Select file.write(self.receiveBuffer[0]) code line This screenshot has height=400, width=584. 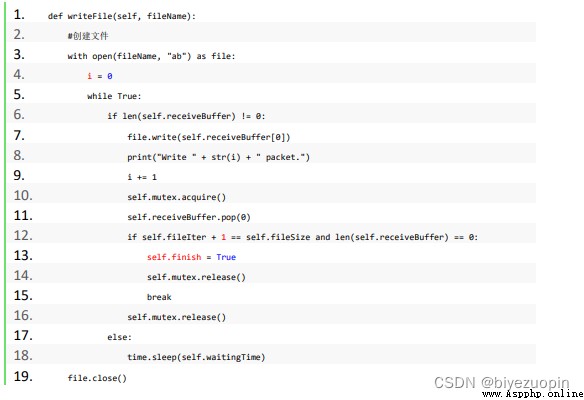pyautogui.click(x=209, y=137)
